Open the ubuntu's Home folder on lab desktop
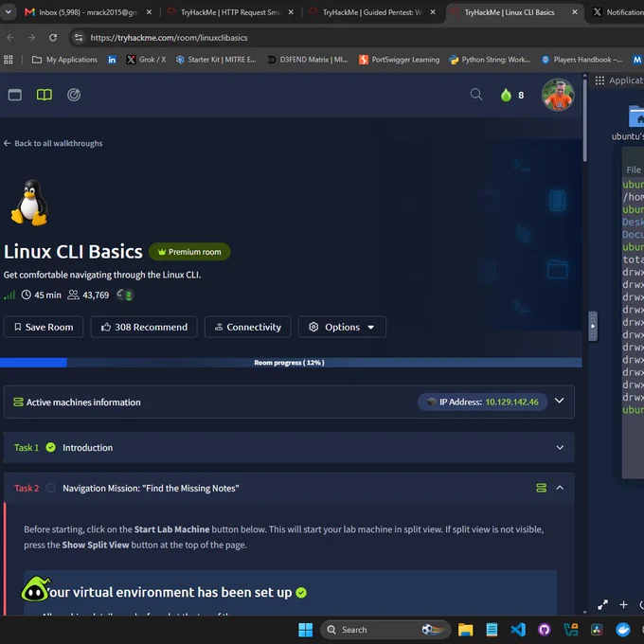Viewport: 644px width, 644px height. click(x=635, y=123)
